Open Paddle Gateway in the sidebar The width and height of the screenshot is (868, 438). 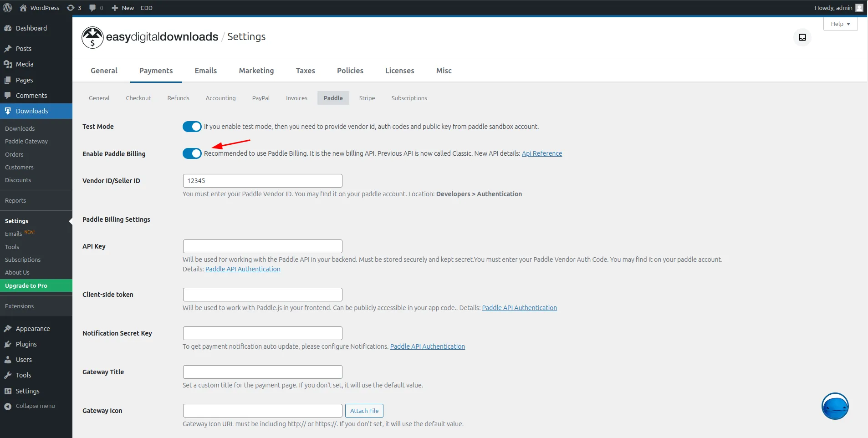point(26,142)
